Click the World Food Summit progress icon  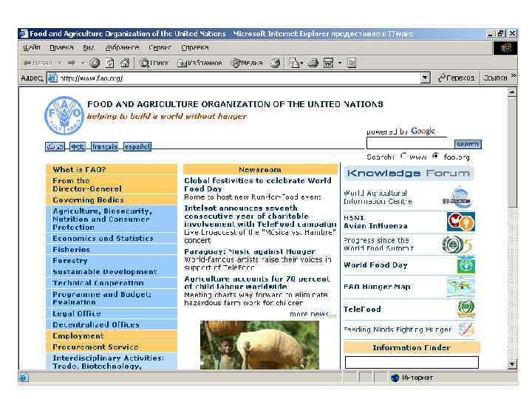(x=457, y=245)
